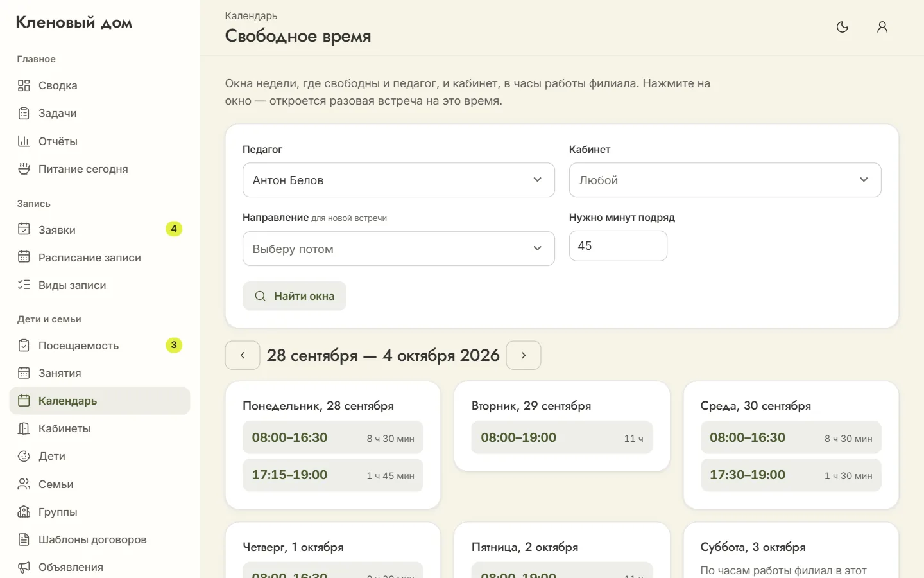Viewport: 924px width, 578px height.
Task: Click the Объявления megaphone icon
Action: click(24, 567)
